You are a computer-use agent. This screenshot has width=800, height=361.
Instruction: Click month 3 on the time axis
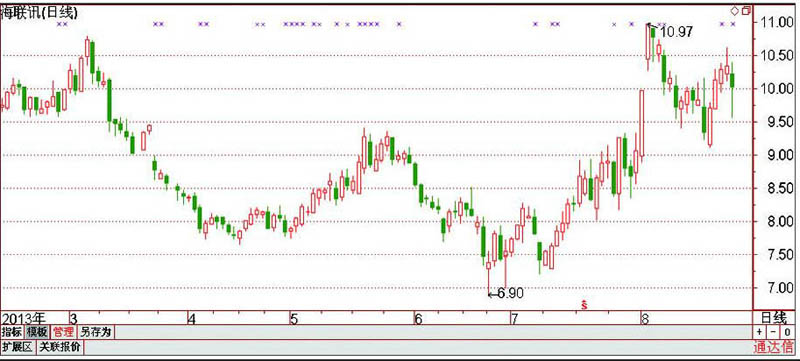point(74,319)
